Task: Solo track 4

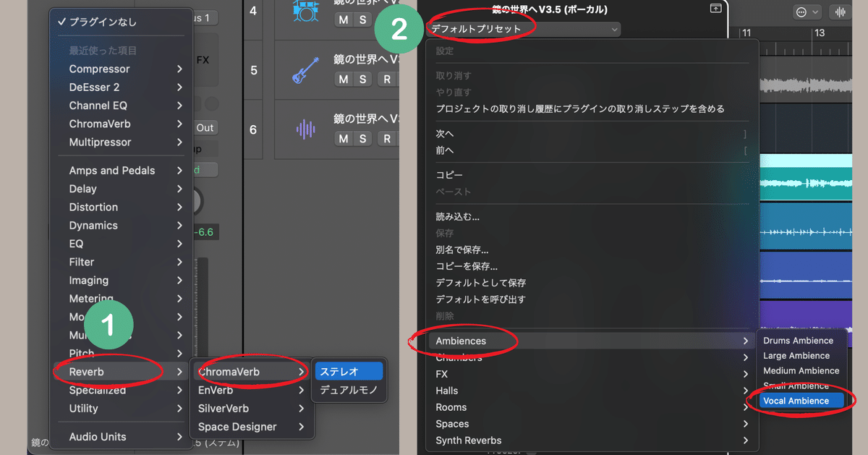Action: click(363, 20)
